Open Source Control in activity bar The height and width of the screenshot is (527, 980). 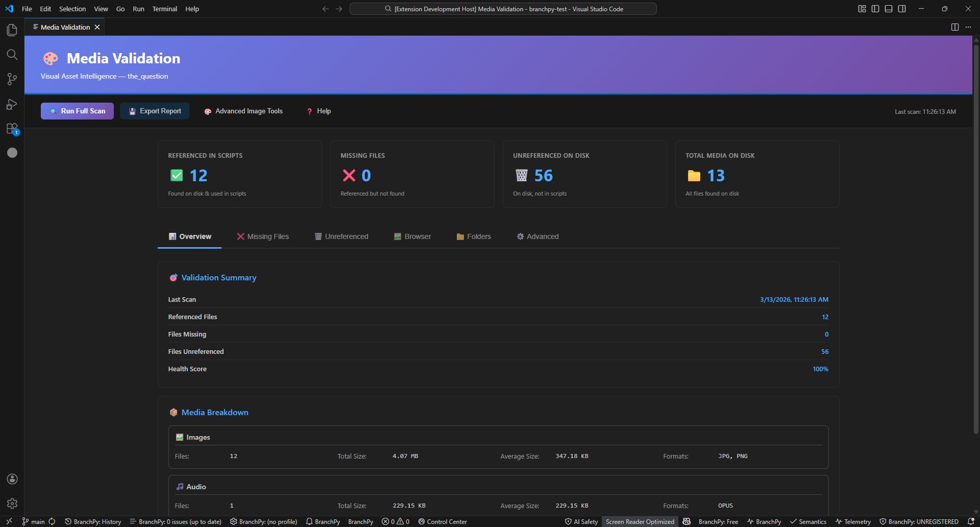coord(12,79)
